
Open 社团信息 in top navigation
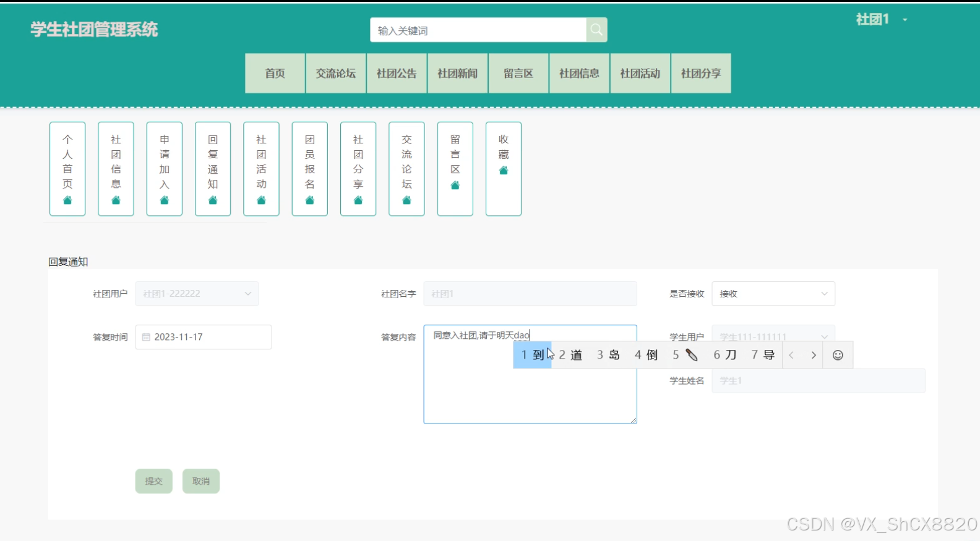(x=580, y=74)
